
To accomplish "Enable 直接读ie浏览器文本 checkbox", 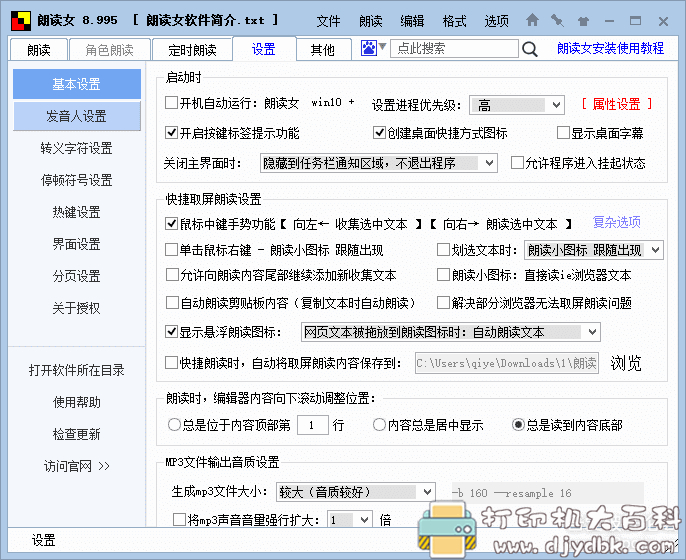I will coord(443,275).
